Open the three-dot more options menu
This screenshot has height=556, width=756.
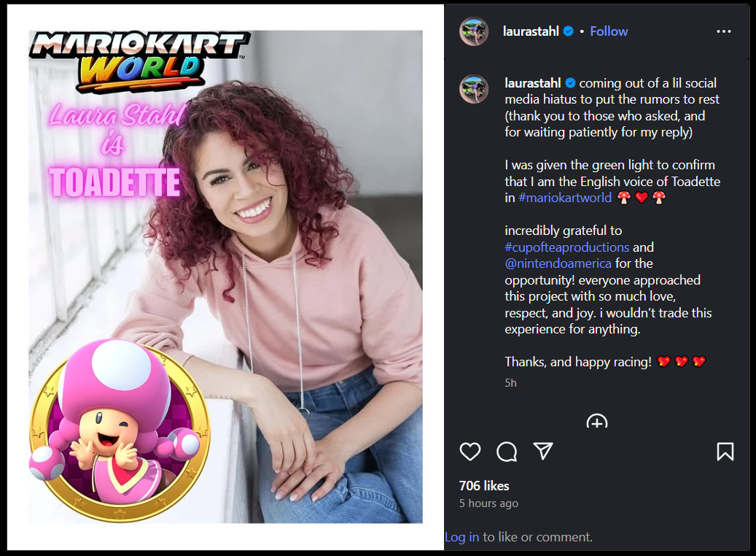coord(724,31)
